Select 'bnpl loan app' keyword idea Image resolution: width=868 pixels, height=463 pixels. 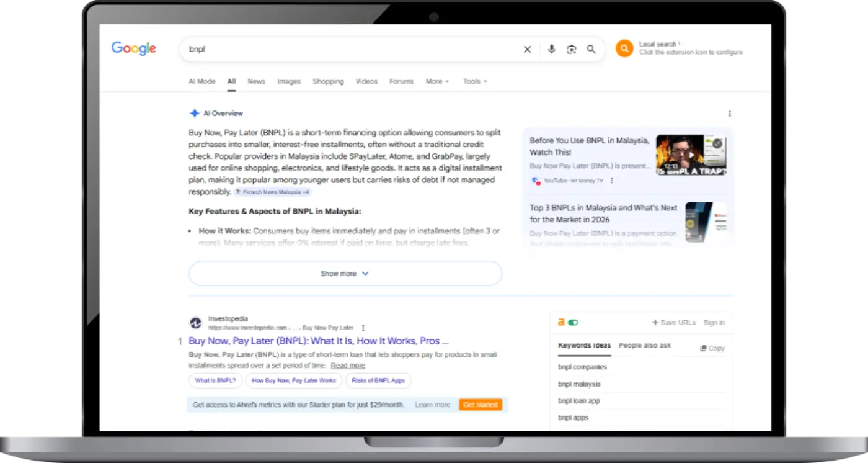point(579,401)
